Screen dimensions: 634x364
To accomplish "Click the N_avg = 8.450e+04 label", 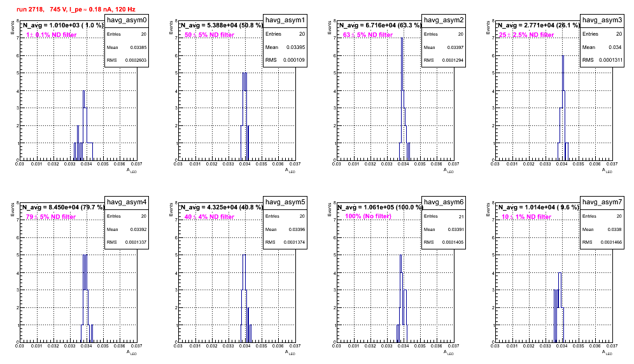I will [x=63, y=207].
